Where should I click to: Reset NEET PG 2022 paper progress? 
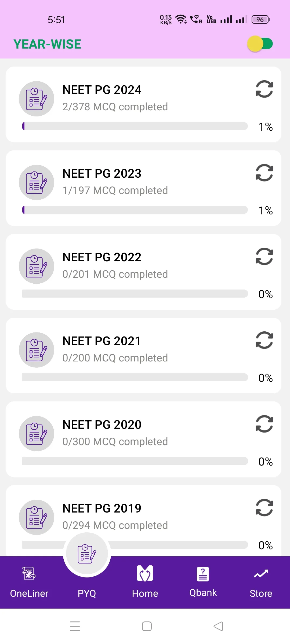click(x=264, y=257)
